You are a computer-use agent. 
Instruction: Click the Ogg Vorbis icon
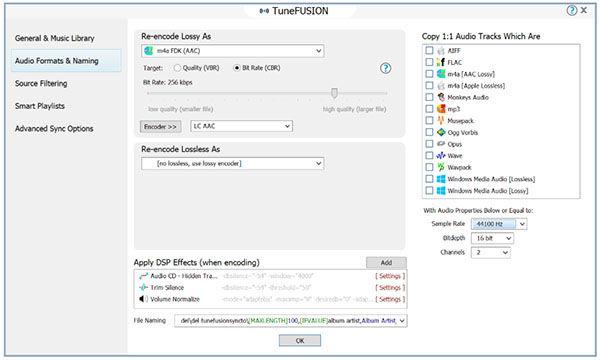coord(441,132)
